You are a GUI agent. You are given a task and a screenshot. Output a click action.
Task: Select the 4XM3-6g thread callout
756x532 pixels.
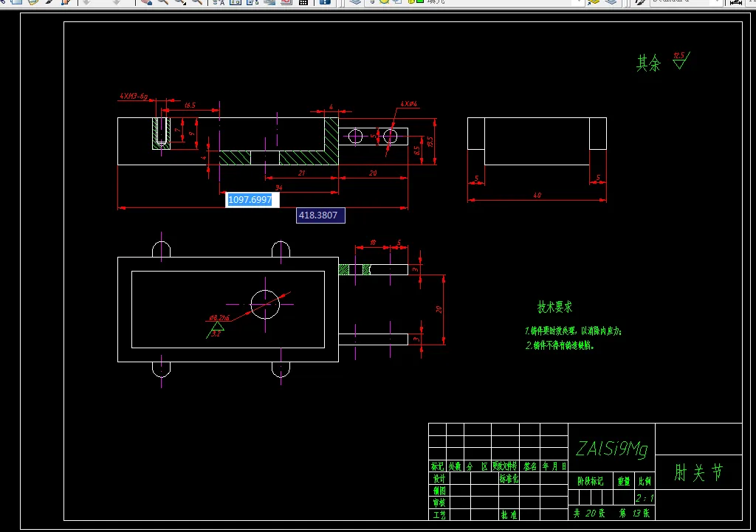pyautogui.click(x=134, y=96)
